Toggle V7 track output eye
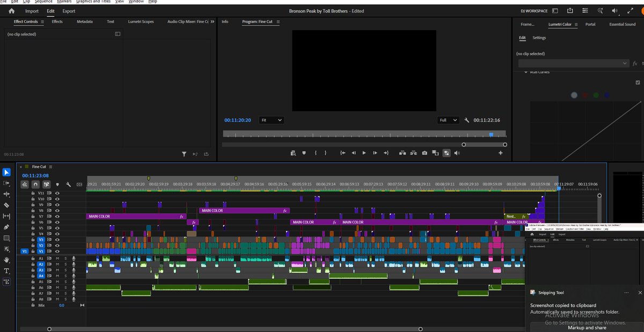 [57, 216]
